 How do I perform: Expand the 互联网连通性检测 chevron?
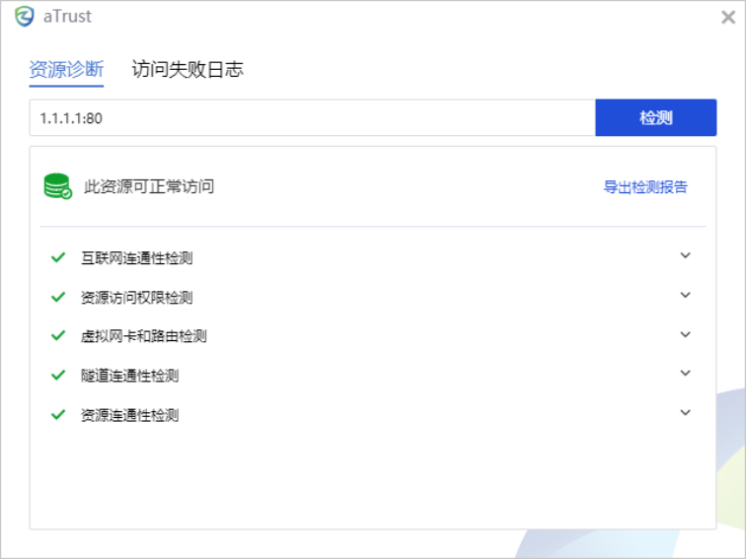[x=685, y=255]
